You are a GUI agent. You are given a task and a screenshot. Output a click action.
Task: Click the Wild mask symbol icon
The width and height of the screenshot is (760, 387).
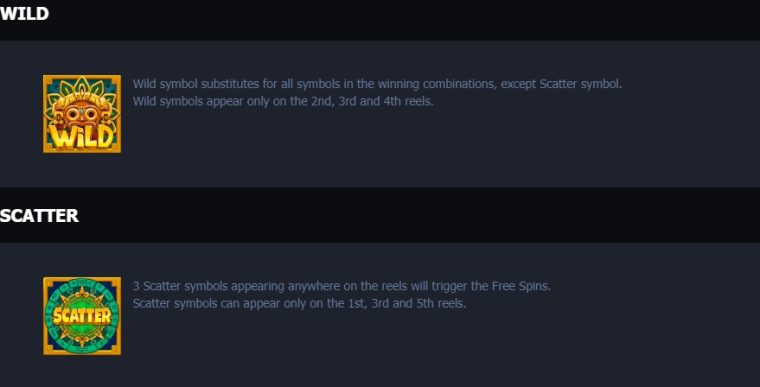point(82,114)
